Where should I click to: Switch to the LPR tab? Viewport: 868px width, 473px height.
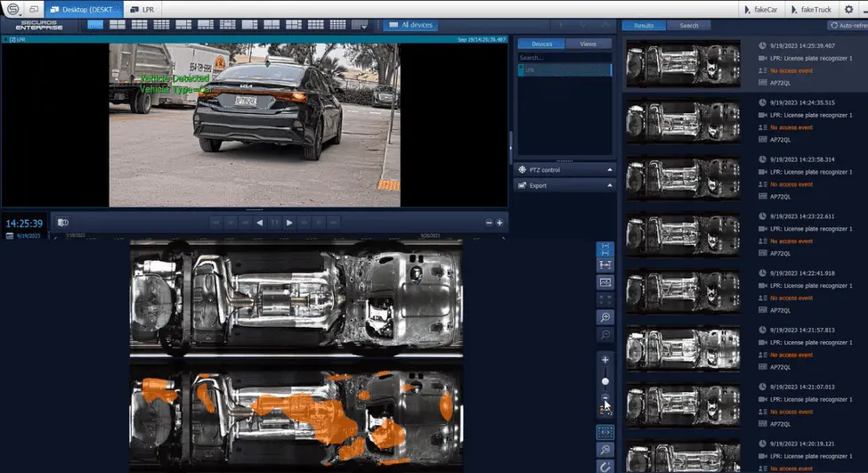coord(142,10)
